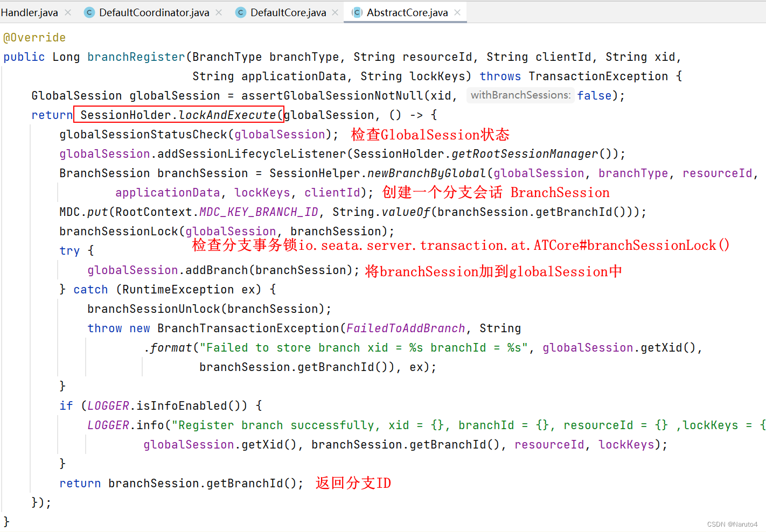Click the abstract class icon on AbstractCore.java tab
Image resolution: width=766 pixels, height=532 pixels.
point(357,12)
